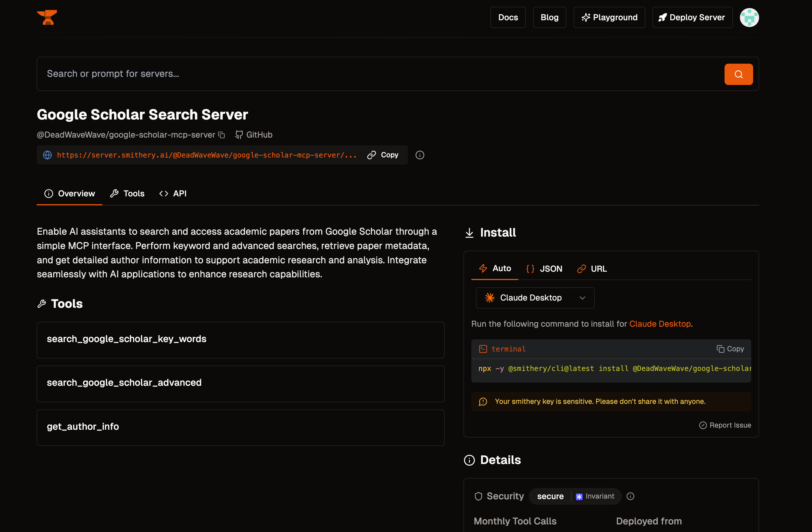This screenshot has height=532, width=812.
Task: Expand the search_google_scholar_advanced tool
Action: pos(240,383)
